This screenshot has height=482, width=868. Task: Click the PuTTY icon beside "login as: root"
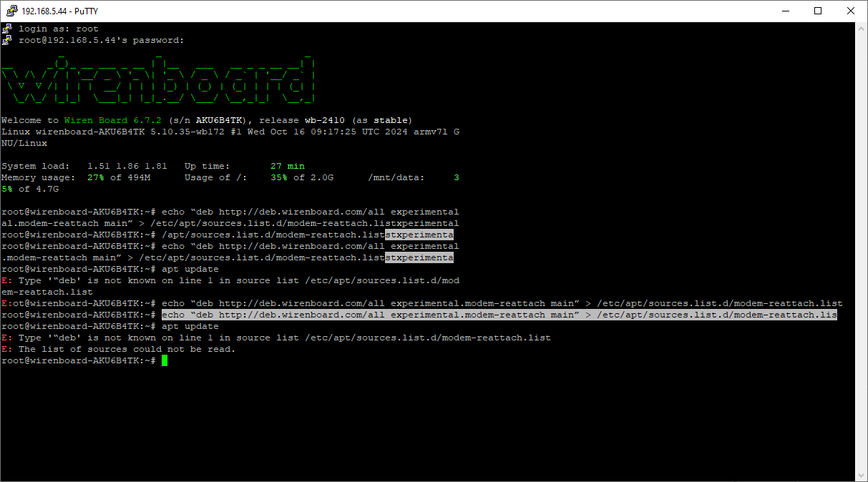click(7, 29)
